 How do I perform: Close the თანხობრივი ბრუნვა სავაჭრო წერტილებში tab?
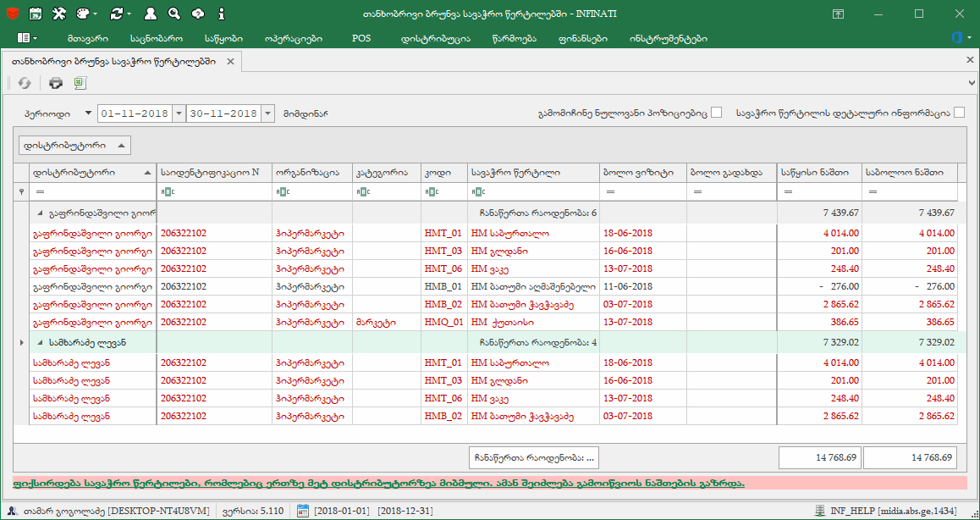pyautogui.click(x=230, y=61)
